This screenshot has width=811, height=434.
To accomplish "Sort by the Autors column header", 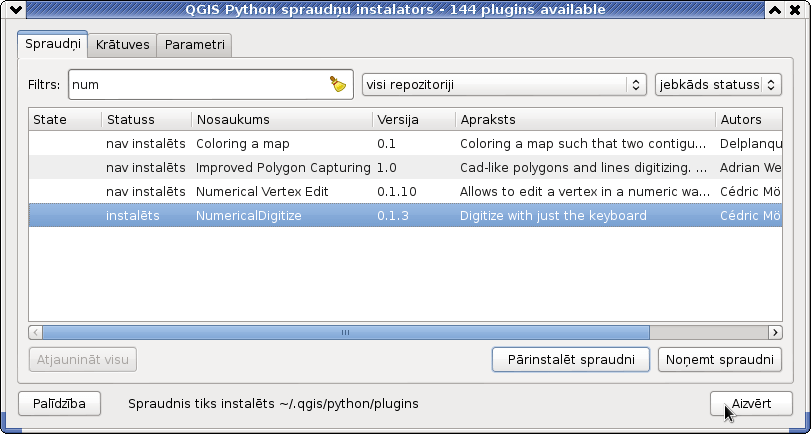I will tap(749, 119).
